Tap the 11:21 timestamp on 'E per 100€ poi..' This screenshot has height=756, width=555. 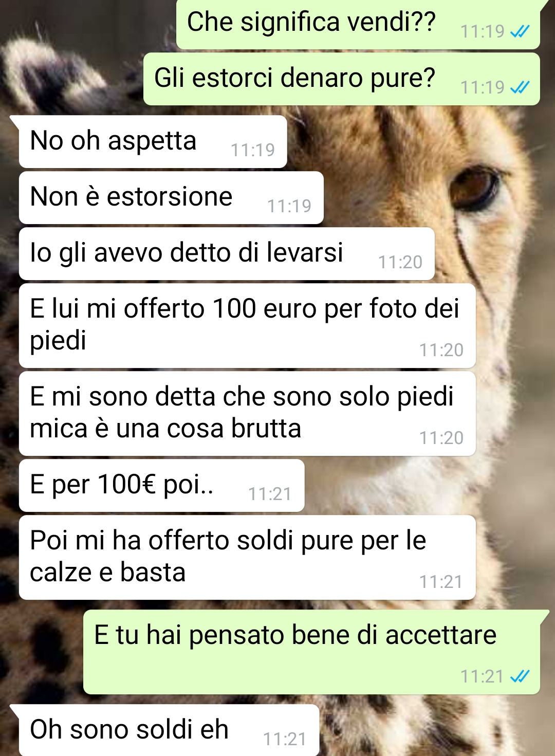(x=270, y=494)
